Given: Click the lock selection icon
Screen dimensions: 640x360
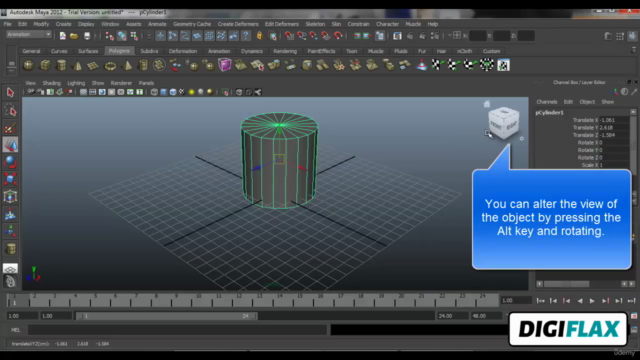Looking at the screenshot, I should [259, 36].
